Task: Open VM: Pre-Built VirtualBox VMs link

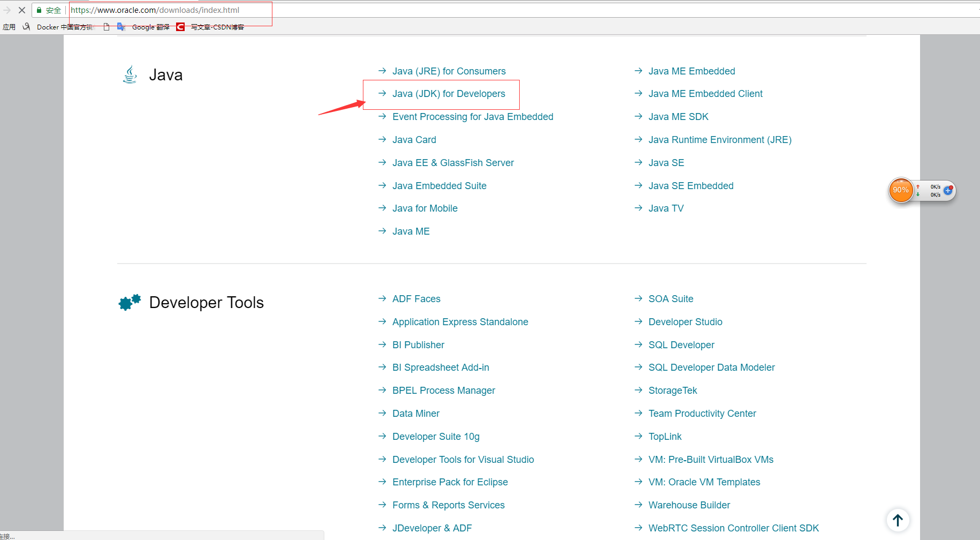Action: pyautogui.click(x=711, y=460)
